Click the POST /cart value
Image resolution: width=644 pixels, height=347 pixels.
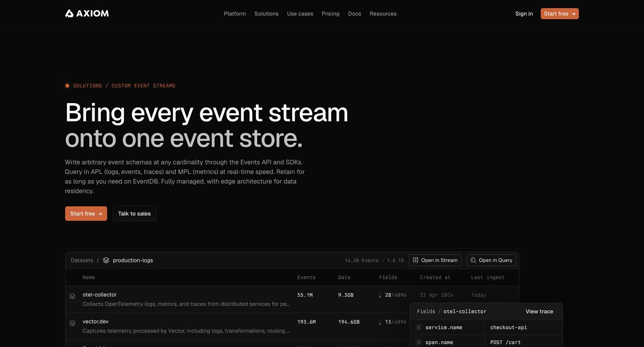tap(506, 342)
